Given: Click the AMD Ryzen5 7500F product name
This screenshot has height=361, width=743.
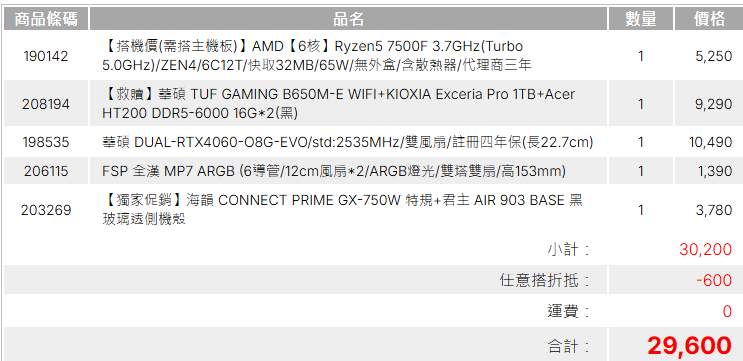Looking at the screenshot, I should coord(317,56).
